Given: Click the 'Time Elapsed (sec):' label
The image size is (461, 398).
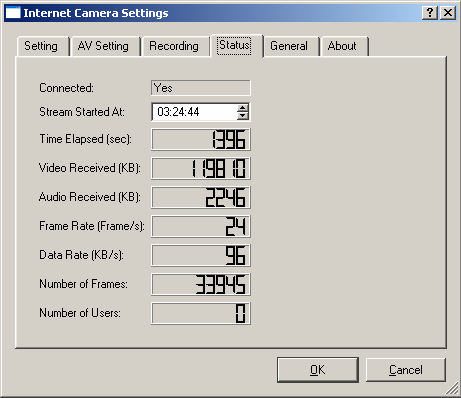Looking at the screenshot, I should click(86, 139).
